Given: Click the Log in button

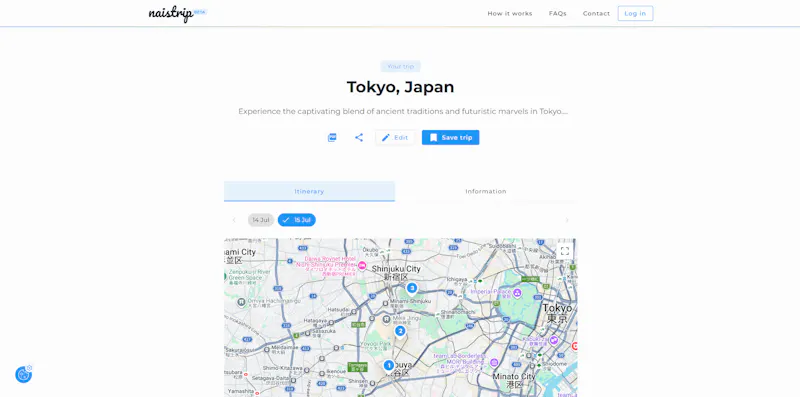Looking at the screenshot, I should [x=635, y=14].
